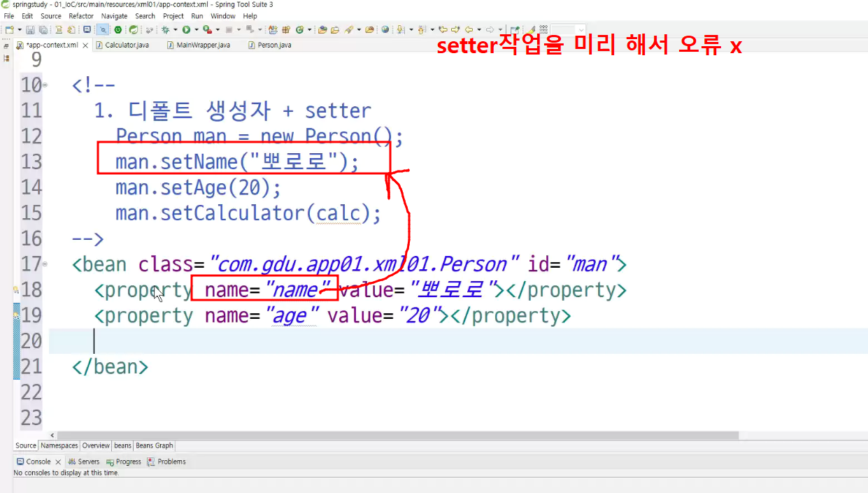868x493 pixels.
Task: Click the class value com.gdu.app01.xml01.Person
Action: (364, 264)
